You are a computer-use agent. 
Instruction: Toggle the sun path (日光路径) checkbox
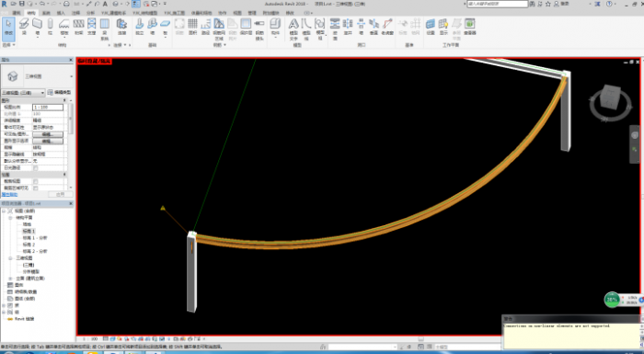[x=36, y=168]
